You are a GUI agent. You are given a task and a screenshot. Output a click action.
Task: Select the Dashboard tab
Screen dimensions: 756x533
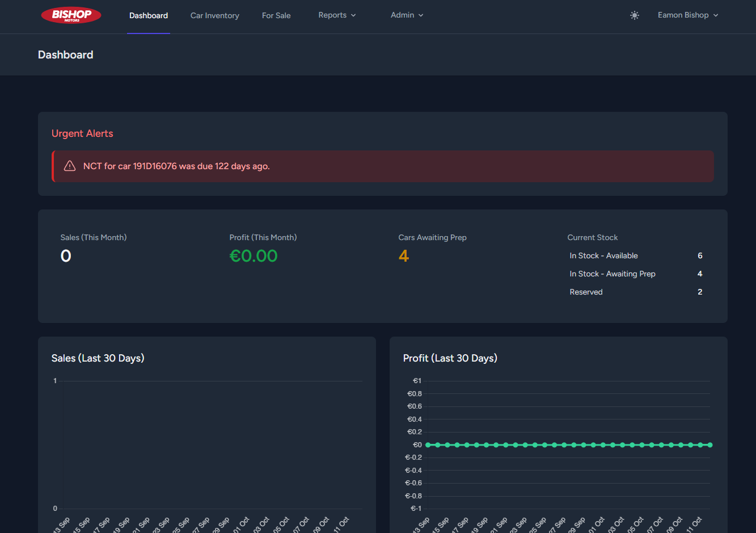point(149,15)
